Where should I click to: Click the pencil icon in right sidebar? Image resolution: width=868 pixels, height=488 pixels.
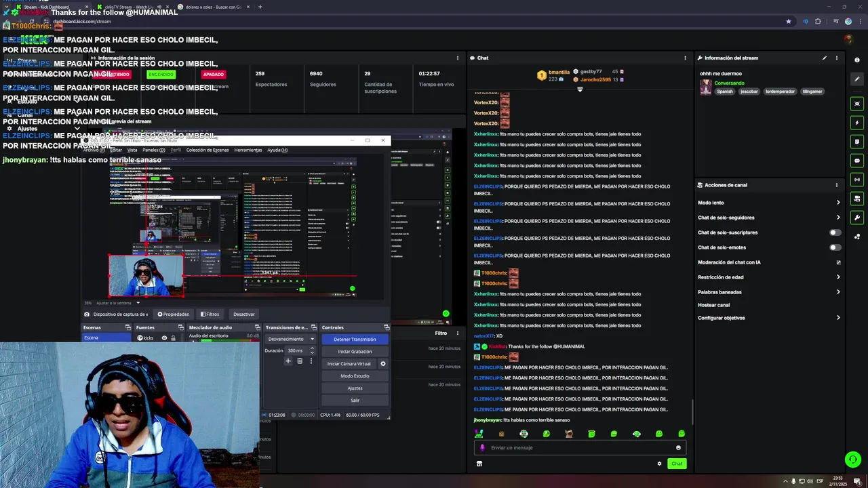click(x=857, y=79)
